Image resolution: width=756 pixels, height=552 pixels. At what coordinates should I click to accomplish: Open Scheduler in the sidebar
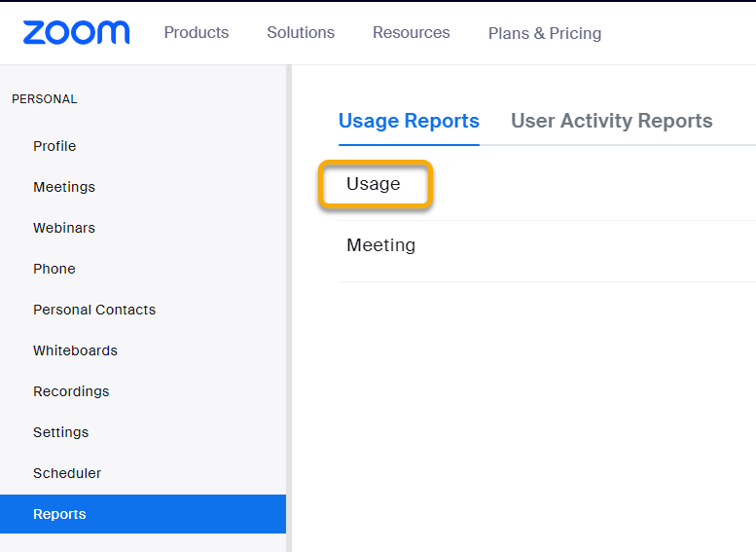pyautogui.click(x=67, y=473)
